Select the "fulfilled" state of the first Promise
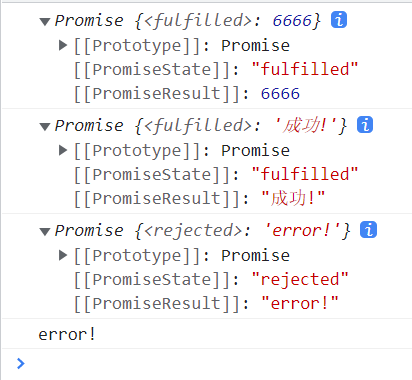The height and width of the screenshot is (380, 412). coord(305,69)
